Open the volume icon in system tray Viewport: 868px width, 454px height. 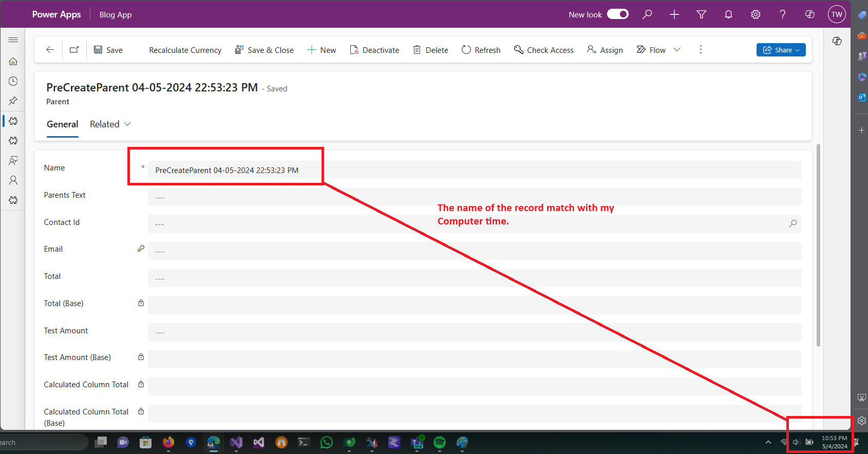pos(796,442)
